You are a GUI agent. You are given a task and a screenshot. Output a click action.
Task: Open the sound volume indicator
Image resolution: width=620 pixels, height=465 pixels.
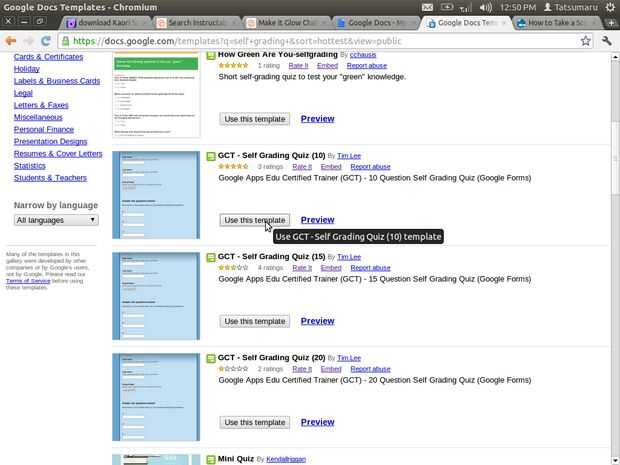pyautogui.click(x=485, y=7)
